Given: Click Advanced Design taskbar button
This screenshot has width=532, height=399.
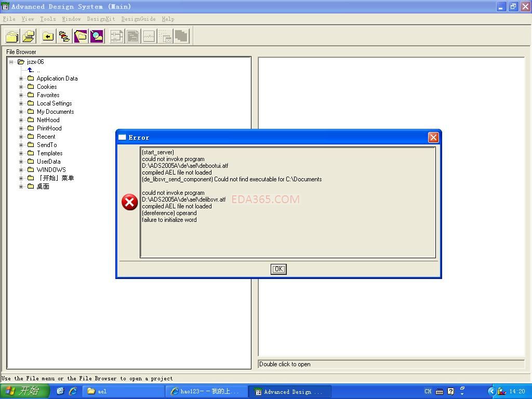Looking at the screenshot, I should [289, 392].
